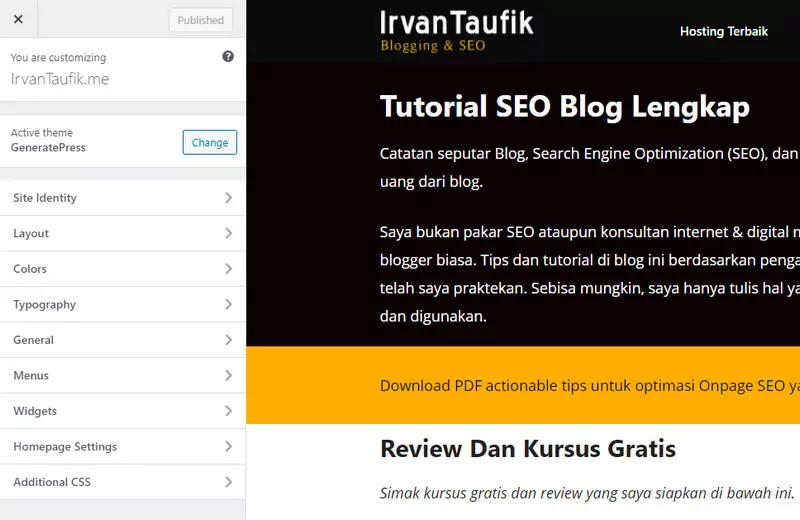Expand the Homepage Settings chevron arrow
Screen dimensions: 800x520
pyautogui.click(x=229, y=447)
